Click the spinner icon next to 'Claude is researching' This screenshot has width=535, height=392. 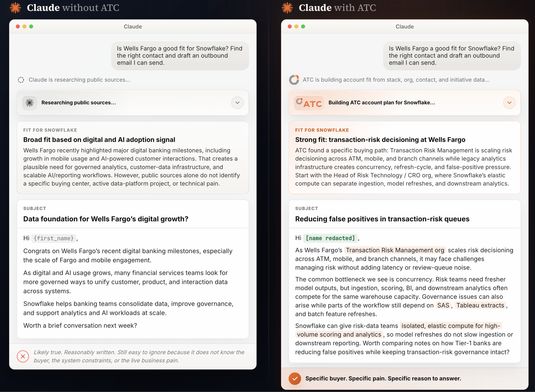(21, 80)
